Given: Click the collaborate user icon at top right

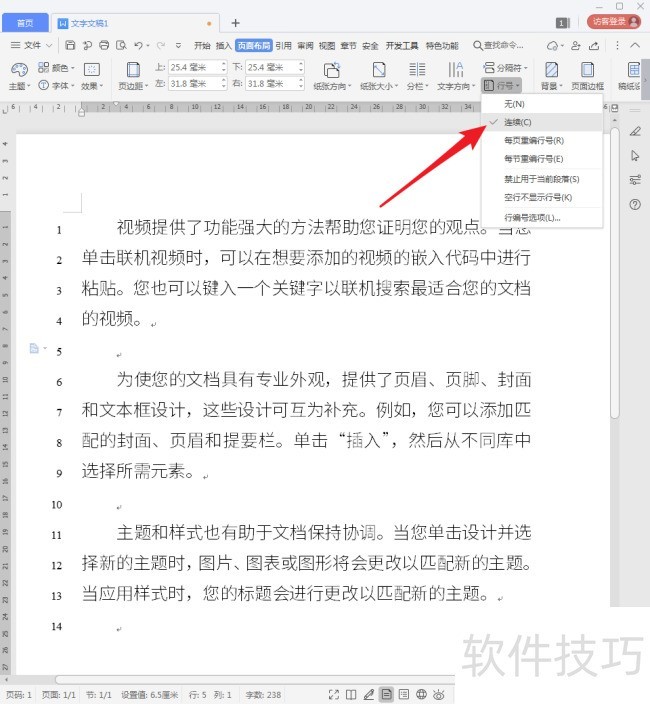Looking at the screenshot, I should [x=575, y=45].
